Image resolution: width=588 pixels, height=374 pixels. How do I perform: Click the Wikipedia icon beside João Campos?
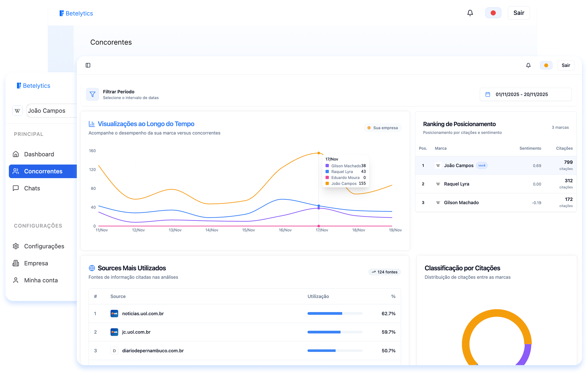point(17,111)
